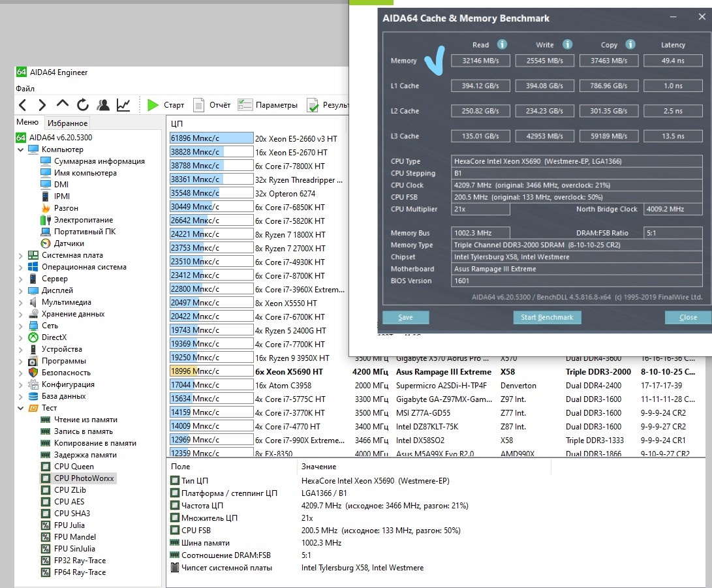
Task: Click the Значение column header
Action: click(318, 467)
